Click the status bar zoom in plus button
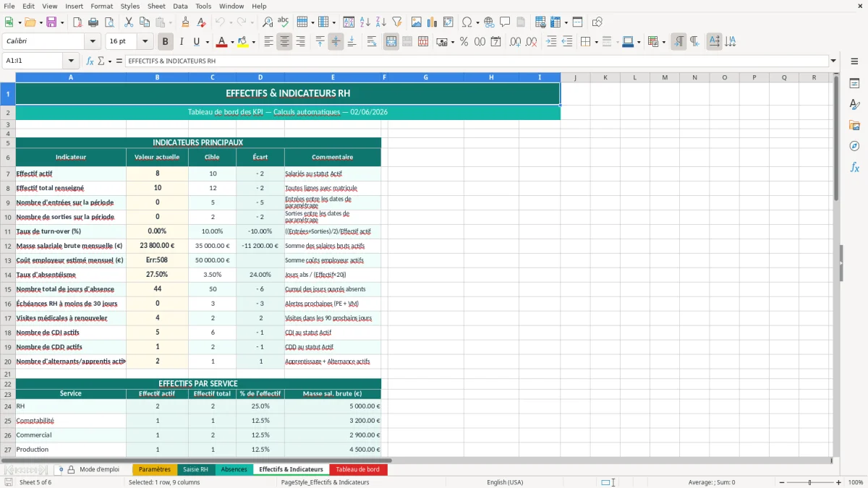The width and height of the screenshot is (868, 488). point(838,482)
